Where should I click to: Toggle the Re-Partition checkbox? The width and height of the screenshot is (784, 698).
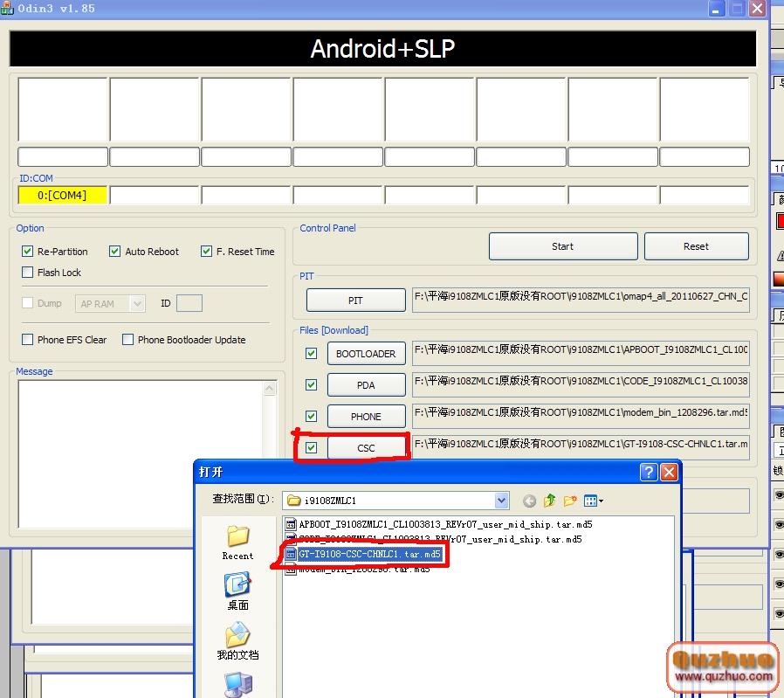pyautogui.click(x=27, y=252)
